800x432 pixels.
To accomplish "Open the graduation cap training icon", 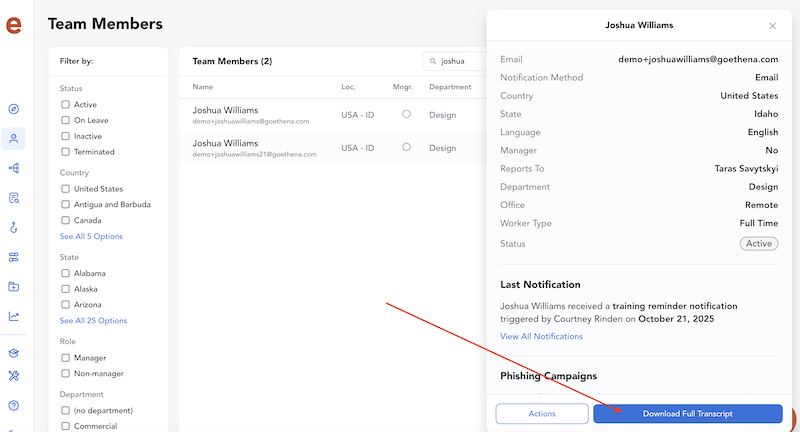I will [x=14, y=353].
